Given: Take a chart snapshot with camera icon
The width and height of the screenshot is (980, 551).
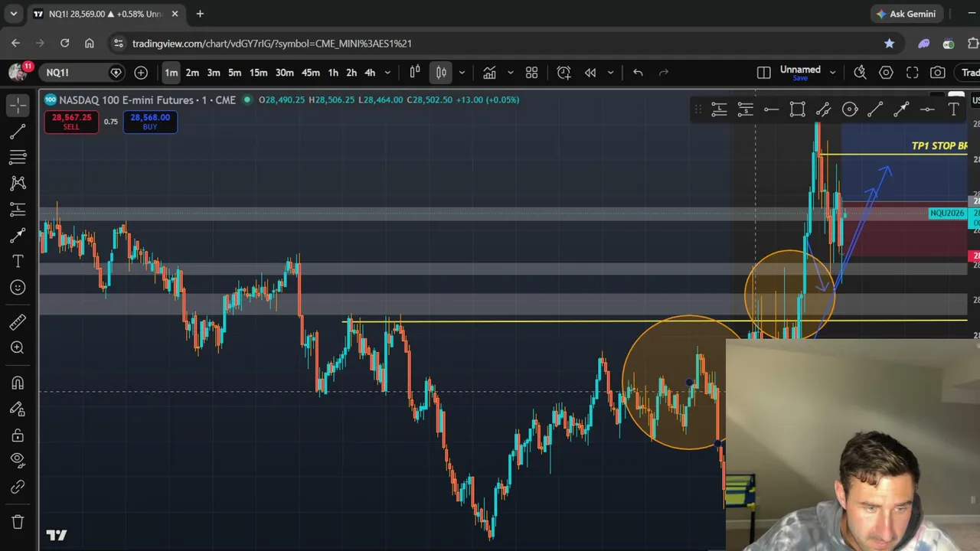Looking at the screenshot, I should [x=938, y=73].
